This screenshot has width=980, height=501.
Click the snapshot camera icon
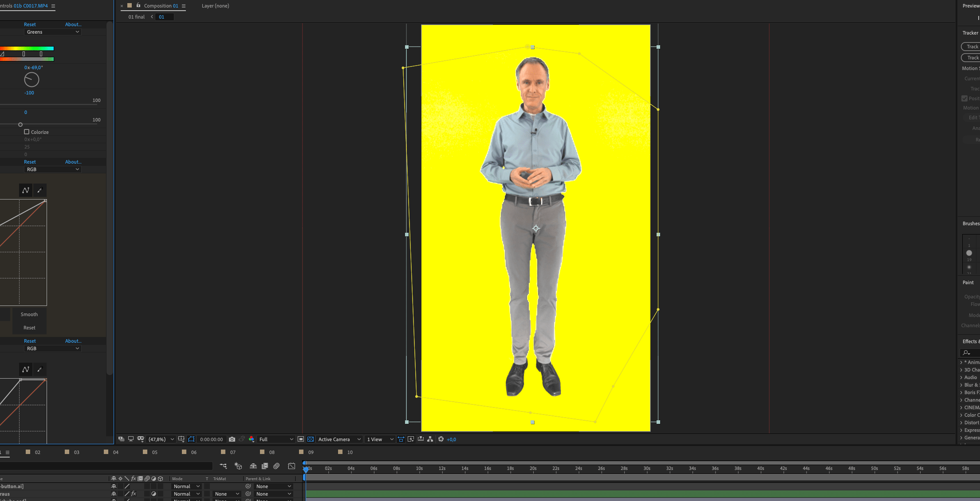click(232, 439)
